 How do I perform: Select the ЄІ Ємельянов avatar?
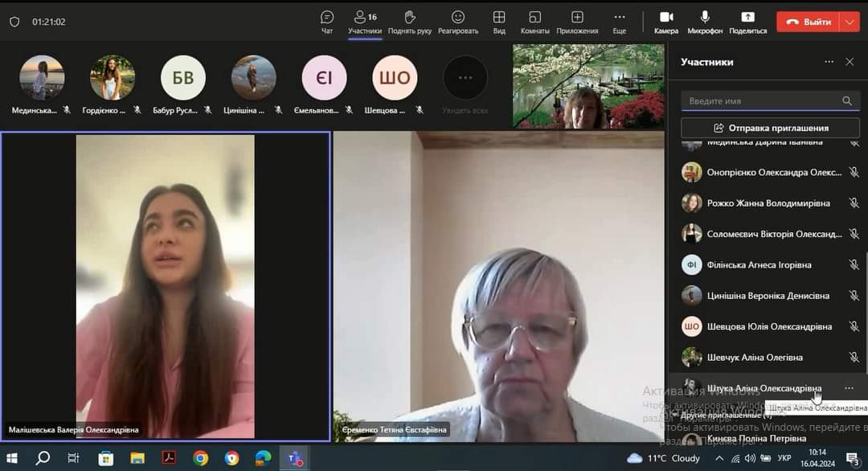click(x=324, y=77)
